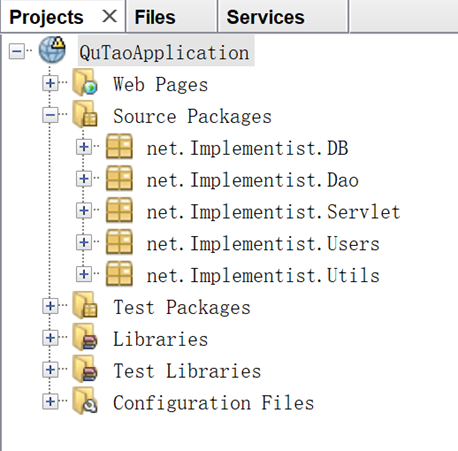Image resolution: width=458 pixels, height=451 pixels.
Task: Click the Configuration Files folder icon
Action: pyautogui.click(x=85, y=401)
